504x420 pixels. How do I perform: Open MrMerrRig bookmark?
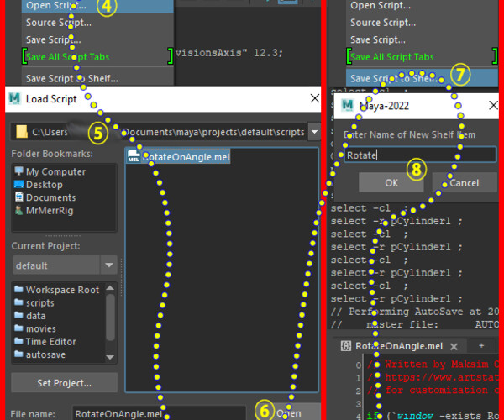[x=50, y=211]
